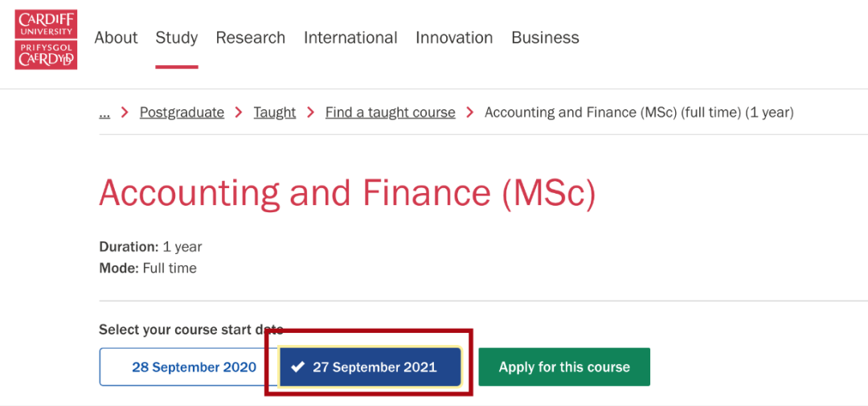Navigate to the Business section
This screenshot has width=868, height=406.
tap(545, 38)
